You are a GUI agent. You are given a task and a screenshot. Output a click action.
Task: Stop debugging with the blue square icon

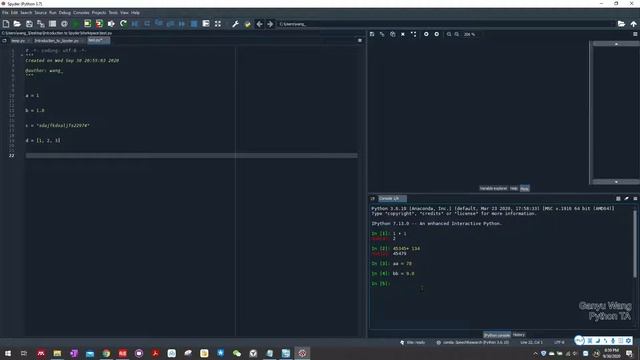[x=194, y=24]
